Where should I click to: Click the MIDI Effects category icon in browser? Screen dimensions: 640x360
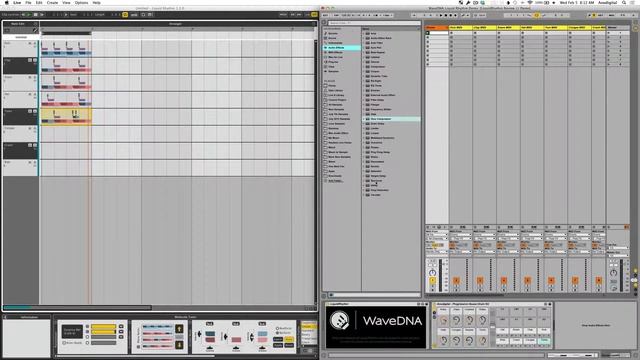(326, 52)
